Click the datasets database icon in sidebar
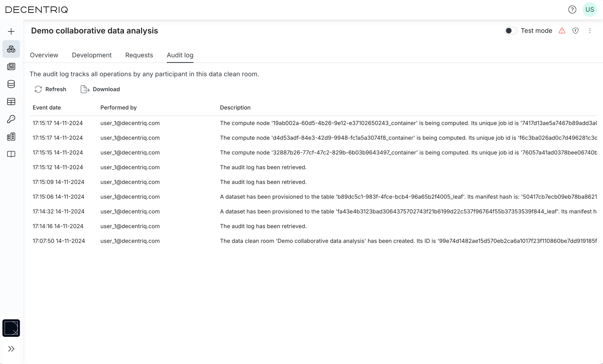This screenshot has width=603, height=364. pyautogui.click(x=11, y=84)
